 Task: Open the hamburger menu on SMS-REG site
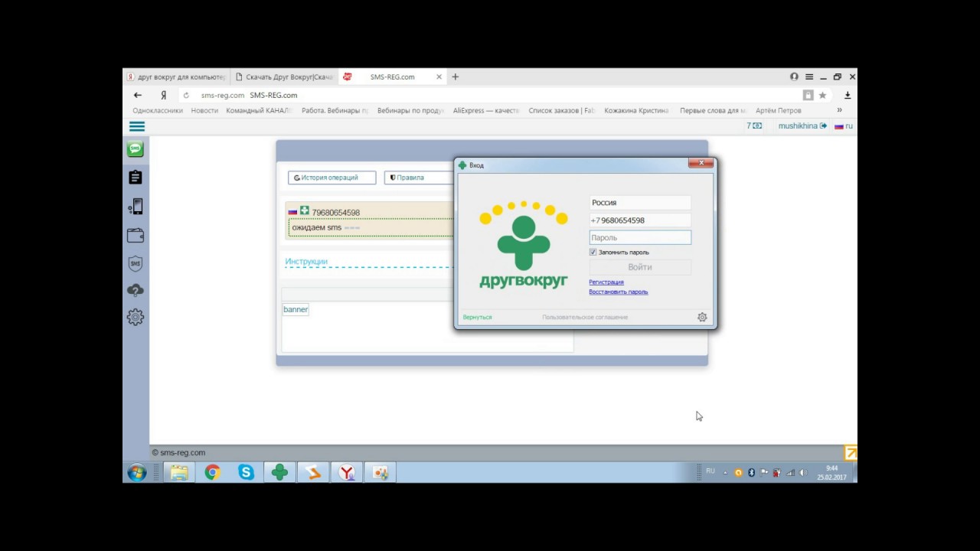pyautogui.click(x=137, y=126)
